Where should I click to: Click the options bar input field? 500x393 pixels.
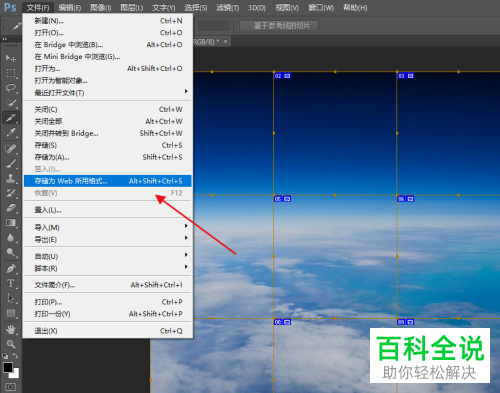click(213, 26)
